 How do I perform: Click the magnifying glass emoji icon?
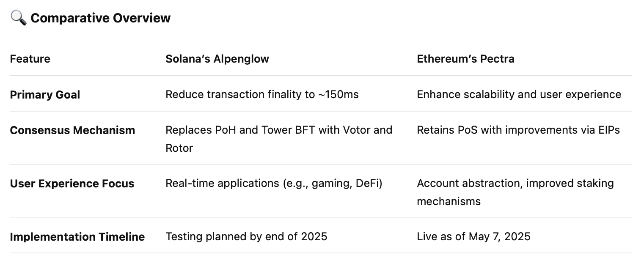pos(18,18)
